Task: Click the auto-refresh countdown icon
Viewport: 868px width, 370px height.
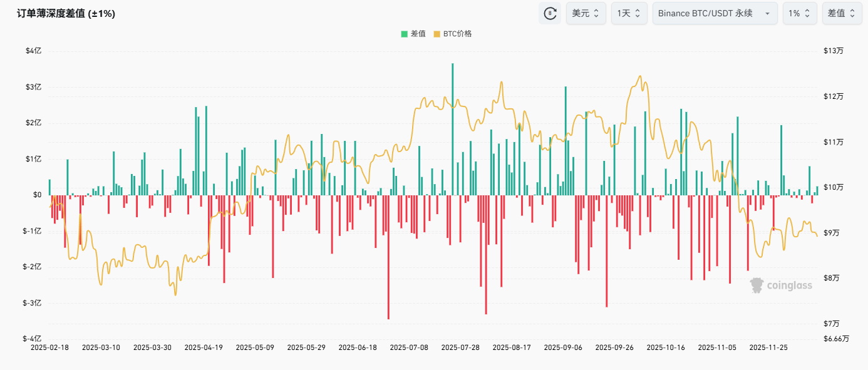Action: (550, 13)
